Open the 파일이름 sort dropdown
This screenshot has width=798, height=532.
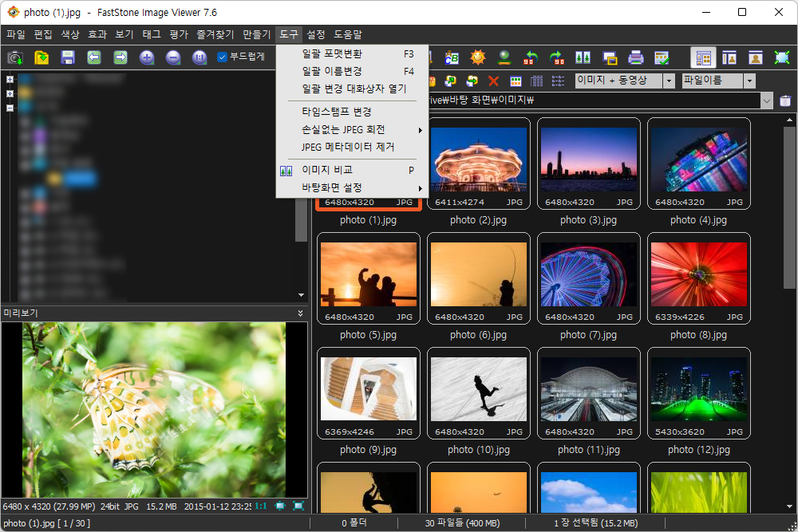coord(749,81)
